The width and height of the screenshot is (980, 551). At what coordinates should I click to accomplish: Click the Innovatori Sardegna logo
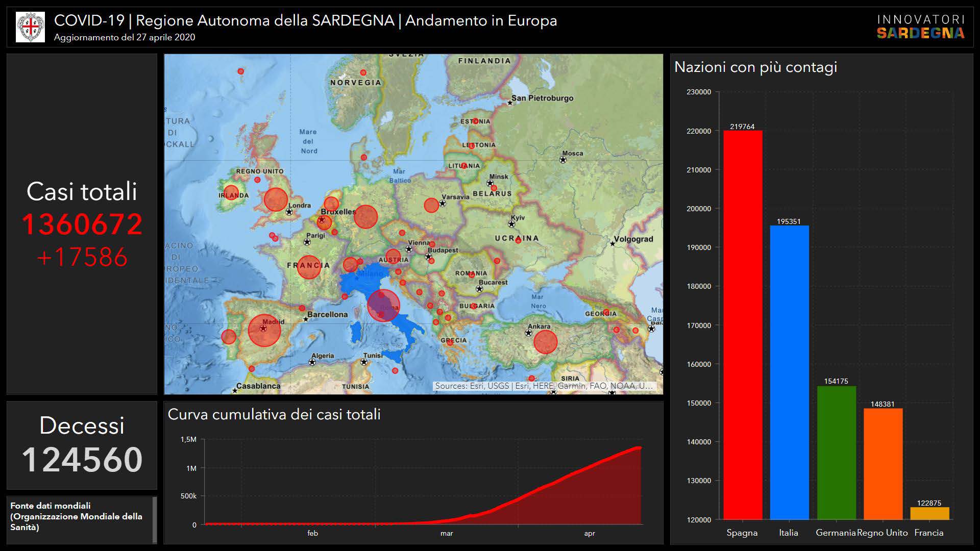pos(920,27)
